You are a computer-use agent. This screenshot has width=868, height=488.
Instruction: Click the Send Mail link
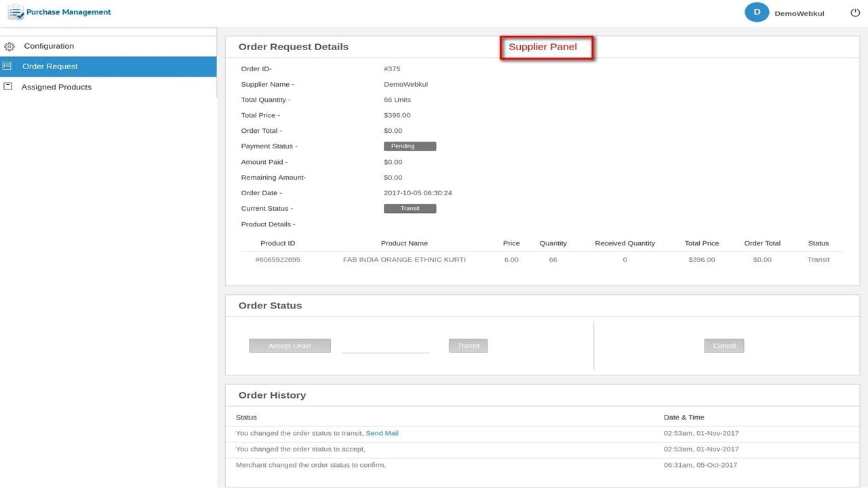coord(382,433)
